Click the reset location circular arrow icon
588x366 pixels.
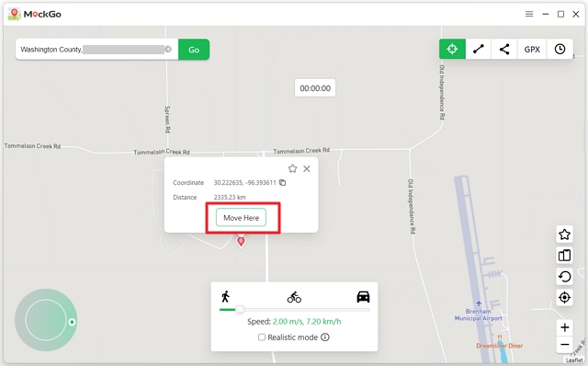click(564, 277)
